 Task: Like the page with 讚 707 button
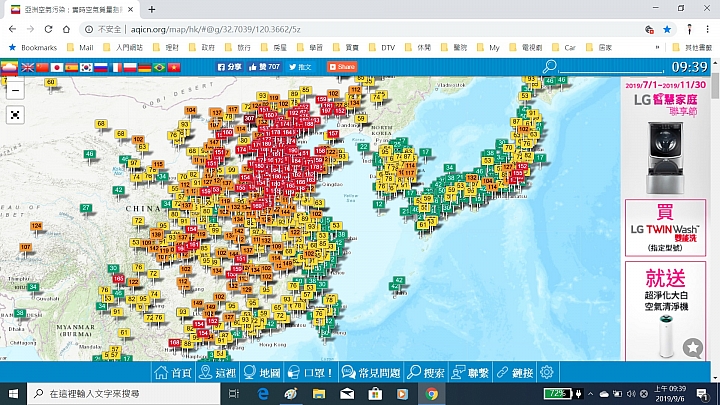(x=264, y=67)
